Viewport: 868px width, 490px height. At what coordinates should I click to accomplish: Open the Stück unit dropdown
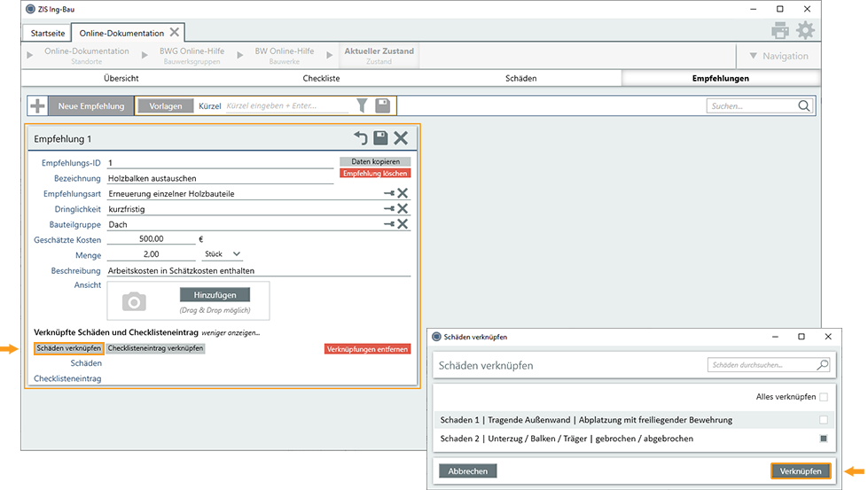pyautogui.click(x=222, y=254)
